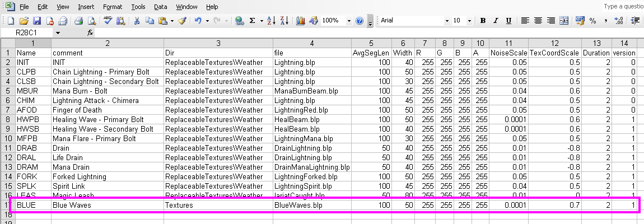Image resolution: width=644 pixels, height=224 pixels.
Task: Toggle Underline formatting
Action: pos(508,21)
